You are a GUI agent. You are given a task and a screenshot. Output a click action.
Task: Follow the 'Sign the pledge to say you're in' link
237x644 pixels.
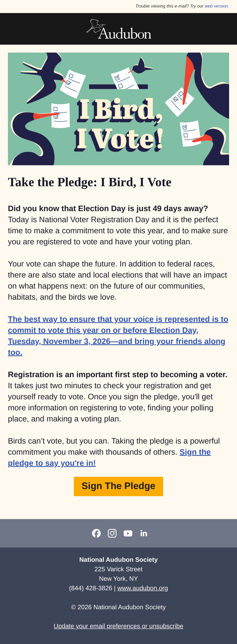click(109, 457)
